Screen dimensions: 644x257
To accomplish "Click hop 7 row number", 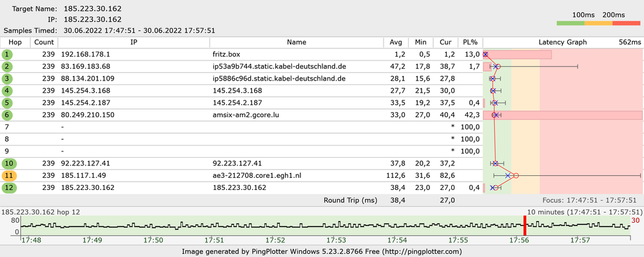I will tap(6, 127).
